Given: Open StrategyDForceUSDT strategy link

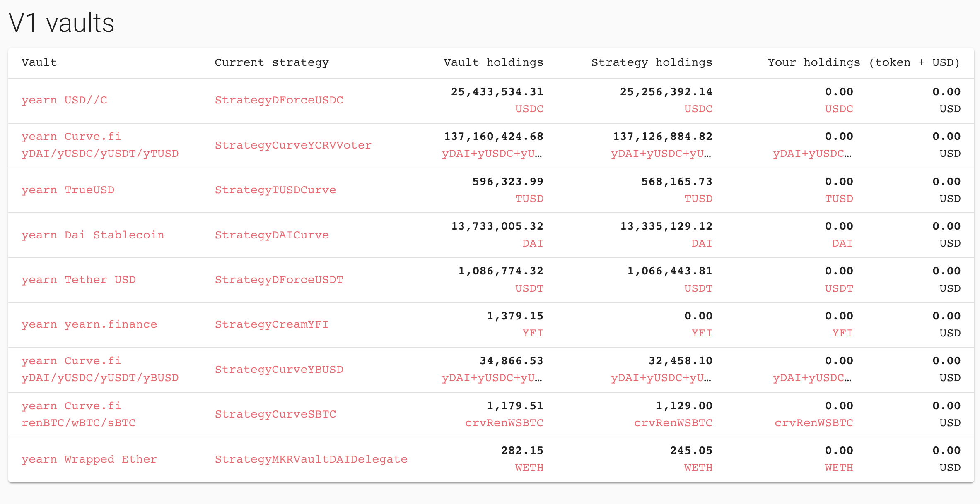Looking at the screenshot, I should coord(279,280).
